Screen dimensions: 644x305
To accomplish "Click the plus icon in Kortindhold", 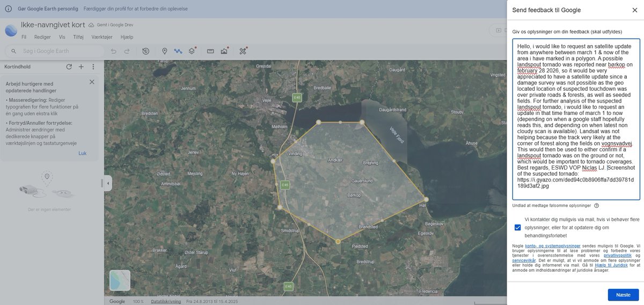I will [x=81, y=67].
